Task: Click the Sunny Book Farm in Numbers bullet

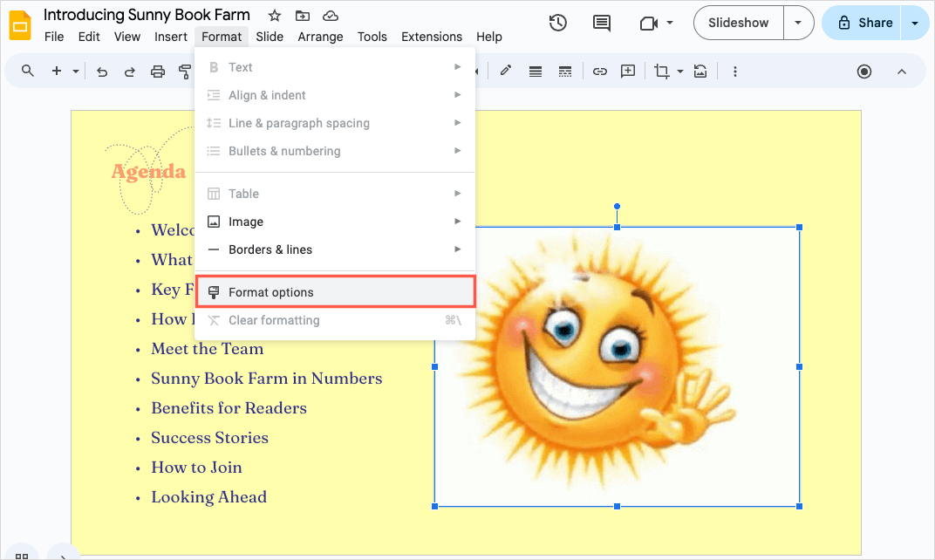Action: 267,379
